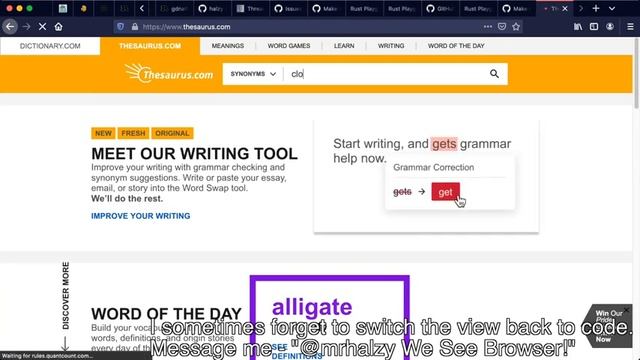Click the FRESH badge

tap(133, 133)
